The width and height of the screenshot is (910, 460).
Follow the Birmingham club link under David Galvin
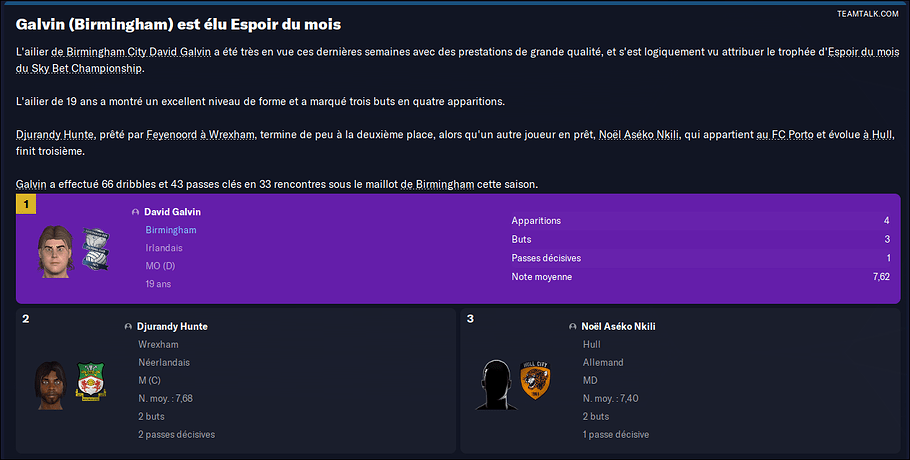coord(171,230)
